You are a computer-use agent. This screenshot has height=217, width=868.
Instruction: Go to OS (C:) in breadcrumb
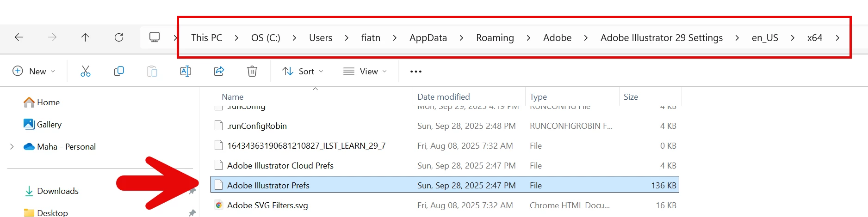tap(266, 38)
